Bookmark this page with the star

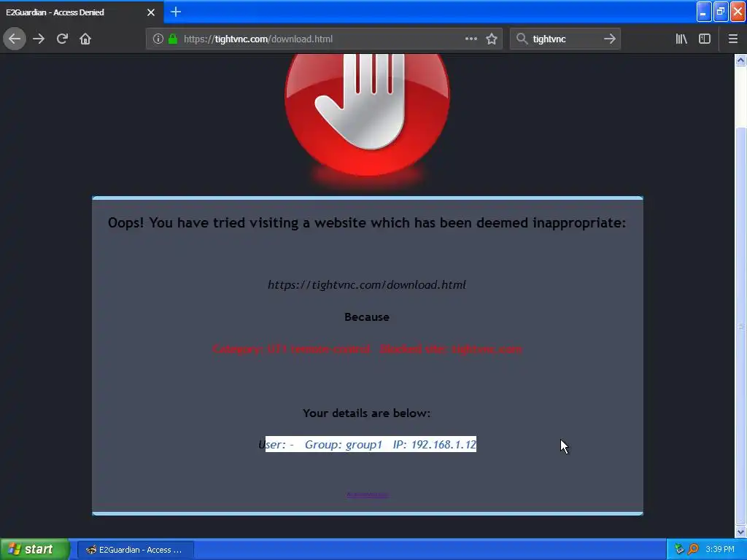coord(492,39)
